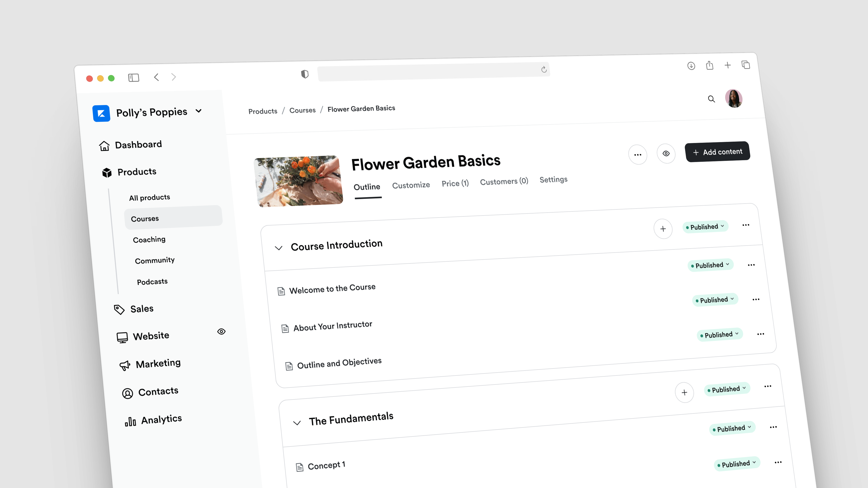Open Outline and Objectives lesson
868x488 pixels.
click(x=339, y=363)
